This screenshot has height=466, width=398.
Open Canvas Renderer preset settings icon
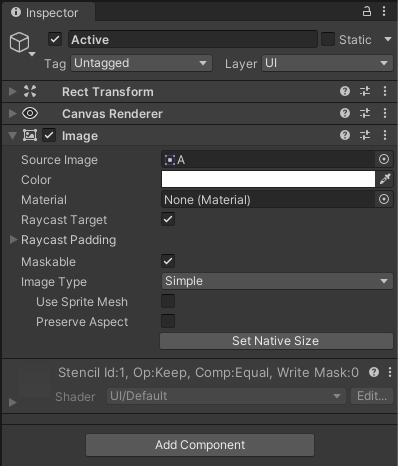(x=365, y=113)
